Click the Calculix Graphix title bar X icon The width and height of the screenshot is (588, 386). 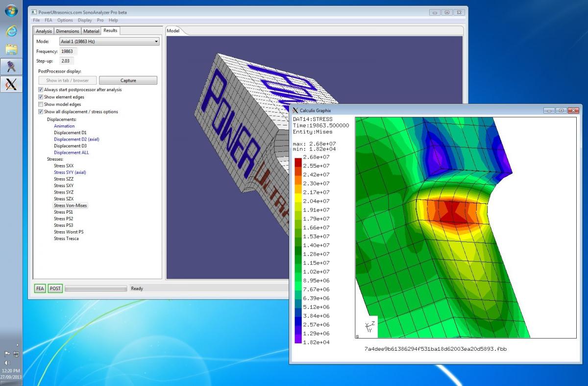[x=295, y=110]
